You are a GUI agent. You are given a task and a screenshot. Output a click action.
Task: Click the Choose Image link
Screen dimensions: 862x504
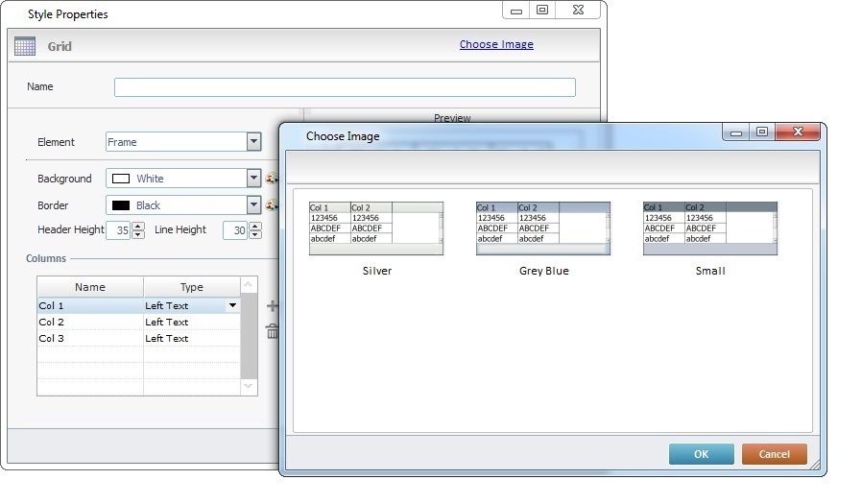(x=496, y=44)
